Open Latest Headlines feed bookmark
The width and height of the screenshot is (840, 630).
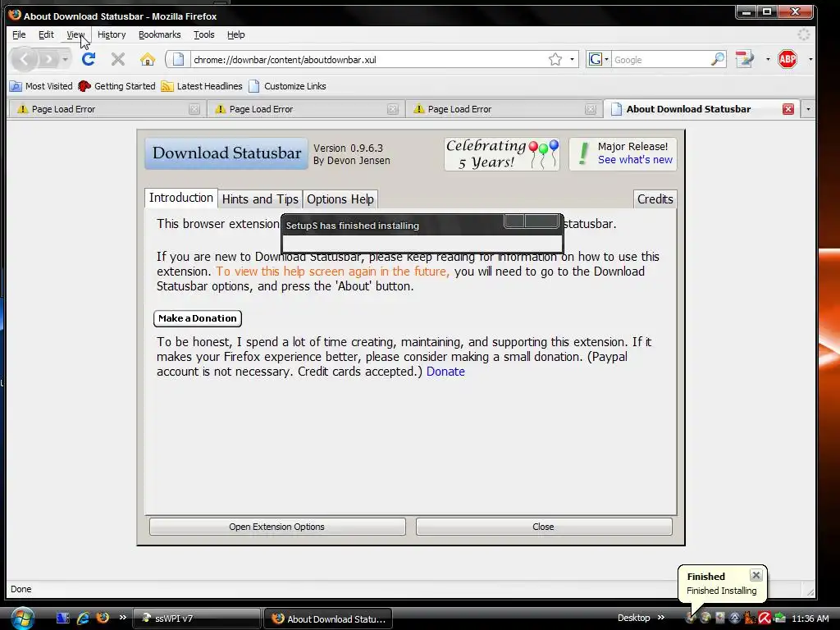pos(202,86)
